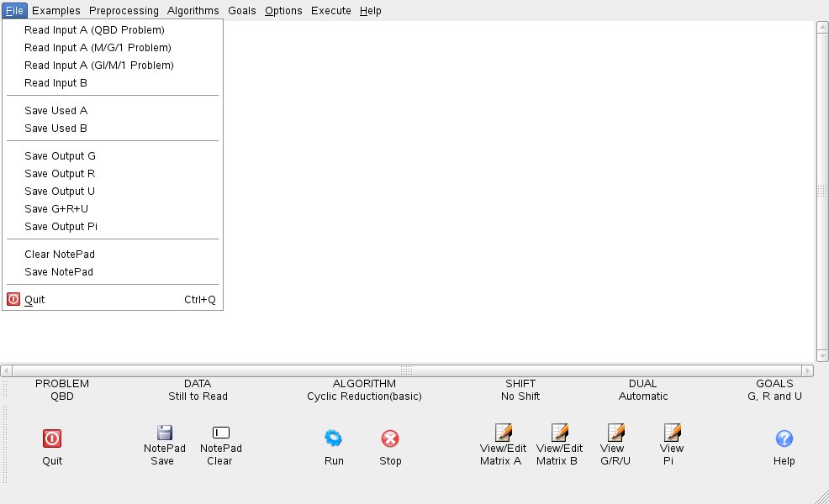Start the algorithm with the Run icon

click(x=334, y=438)
